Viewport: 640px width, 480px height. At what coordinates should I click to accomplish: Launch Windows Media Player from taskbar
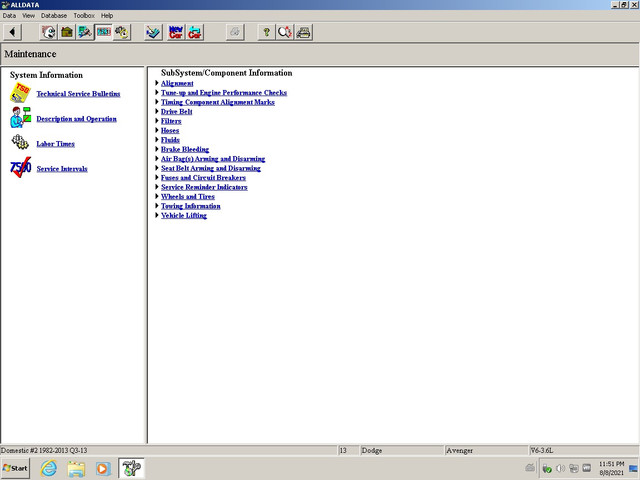click(103, 469)
